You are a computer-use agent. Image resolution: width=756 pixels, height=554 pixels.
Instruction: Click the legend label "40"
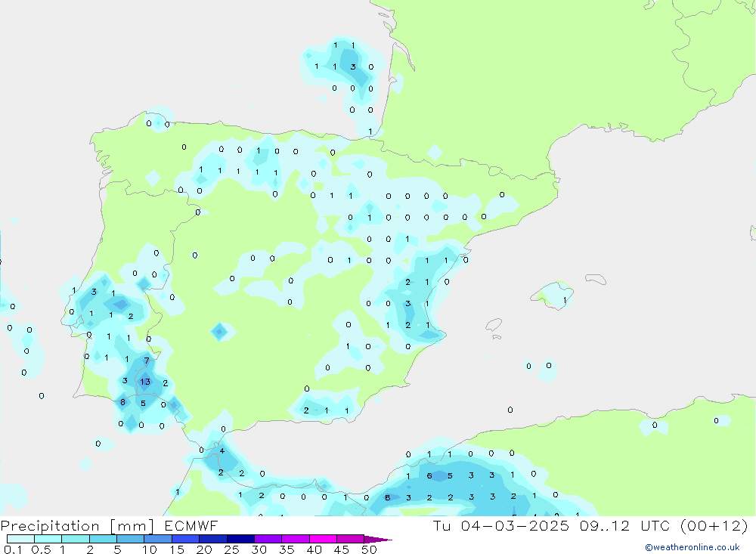[314, 549]
